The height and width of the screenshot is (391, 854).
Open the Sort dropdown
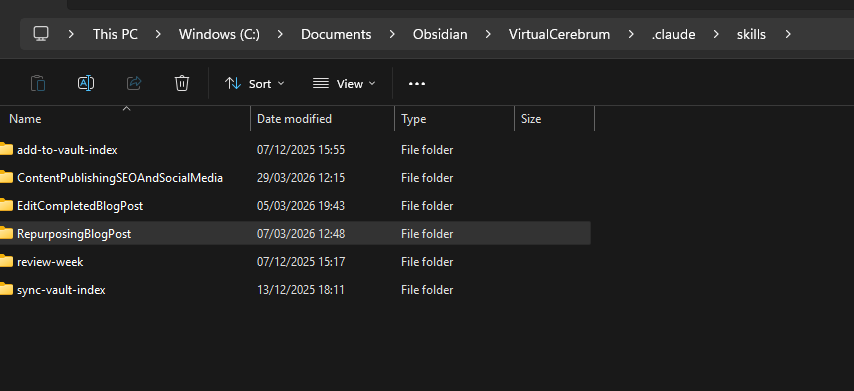coord(255,84)
